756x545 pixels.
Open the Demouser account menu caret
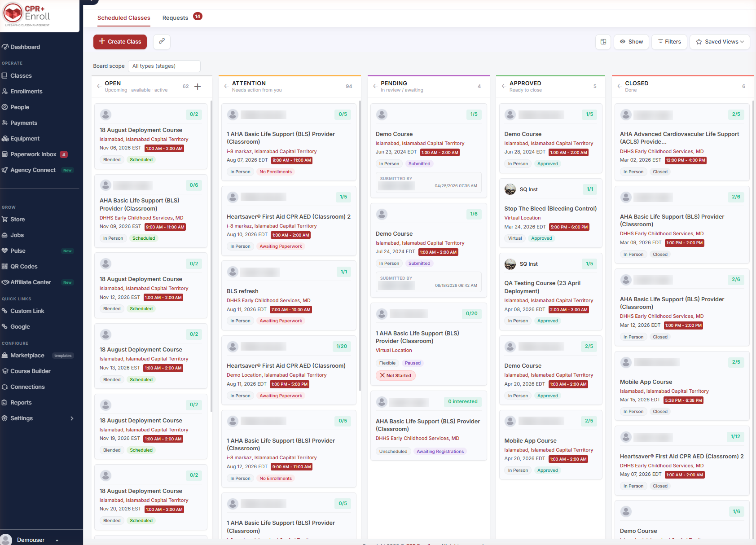(x=57, y=540)
